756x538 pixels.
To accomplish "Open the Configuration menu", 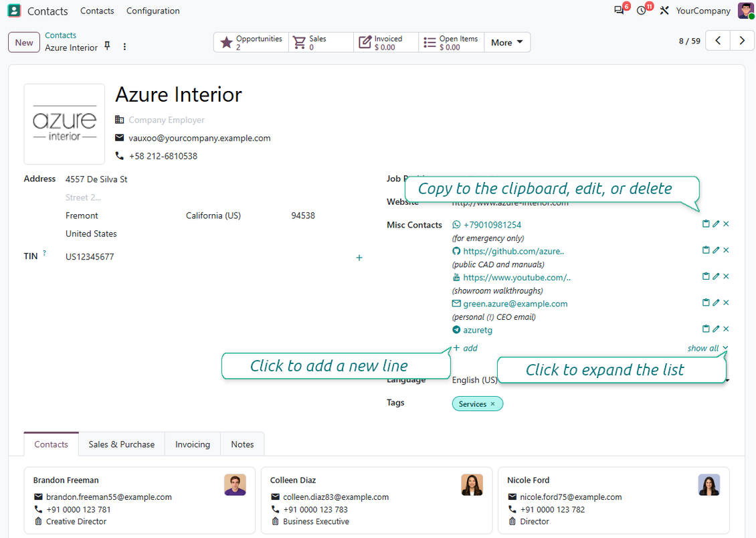I will point(153,11).
